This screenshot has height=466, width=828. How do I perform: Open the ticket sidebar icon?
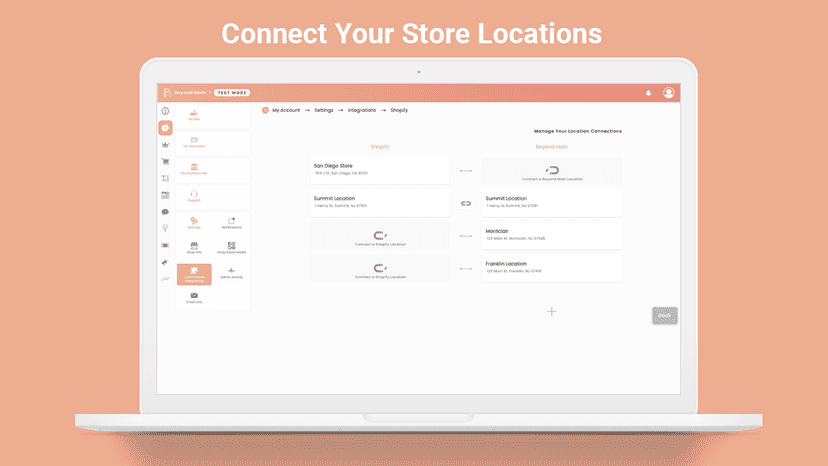[165, 245]
